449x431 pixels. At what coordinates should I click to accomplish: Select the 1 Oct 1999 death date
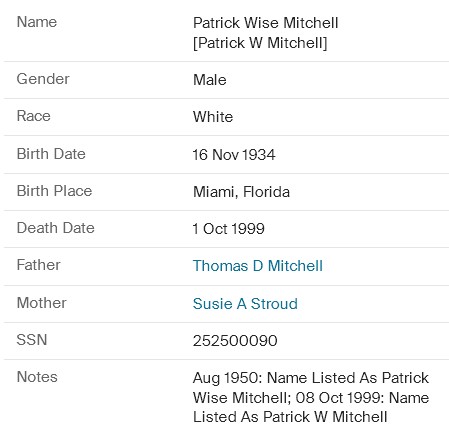coord(229,229)
